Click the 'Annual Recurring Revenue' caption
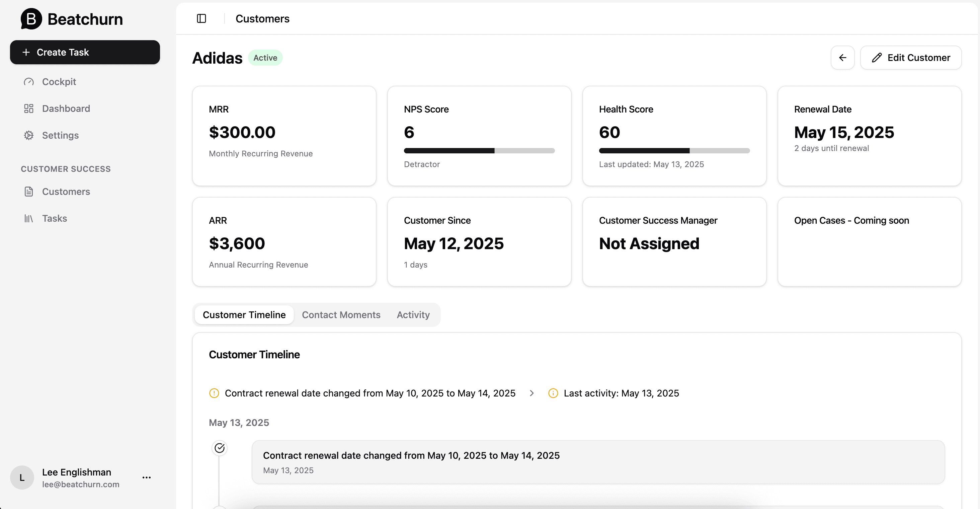980x509 pixels. [x=258, y=265]
